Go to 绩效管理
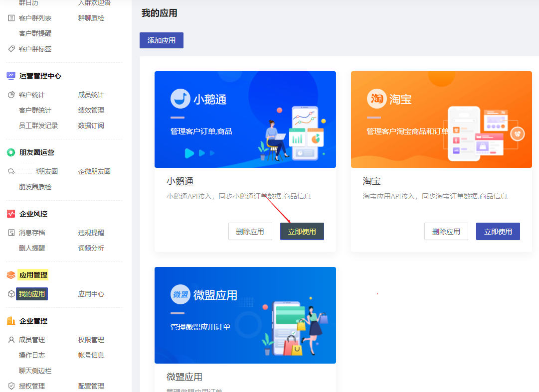Image resolution: width=539 pixels, height=392 pixels. 91,110
